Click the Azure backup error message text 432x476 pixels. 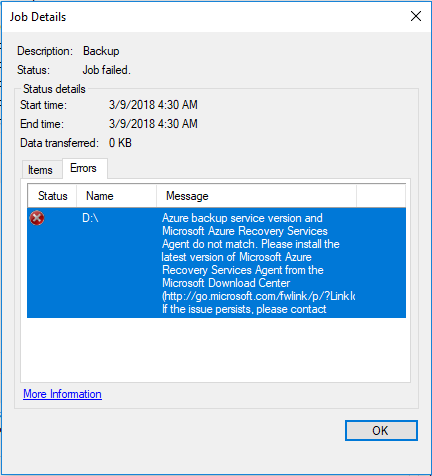259,263
